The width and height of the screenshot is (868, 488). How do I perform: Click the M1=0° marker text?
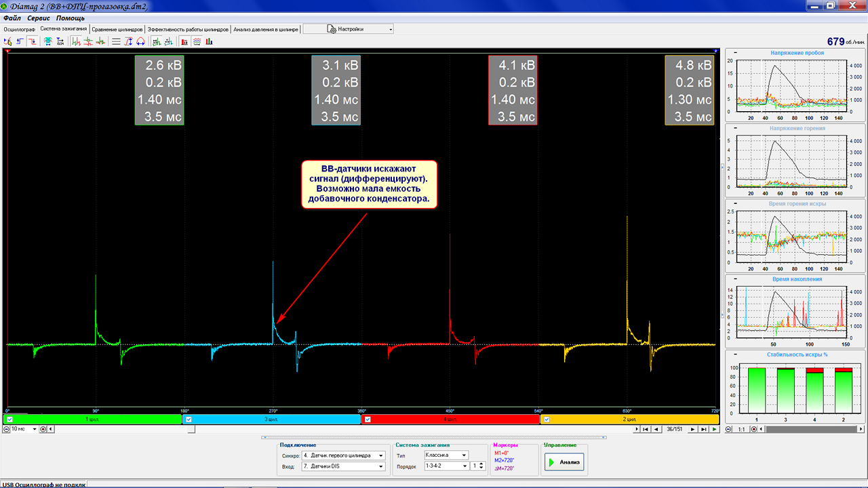coord(503,453)
